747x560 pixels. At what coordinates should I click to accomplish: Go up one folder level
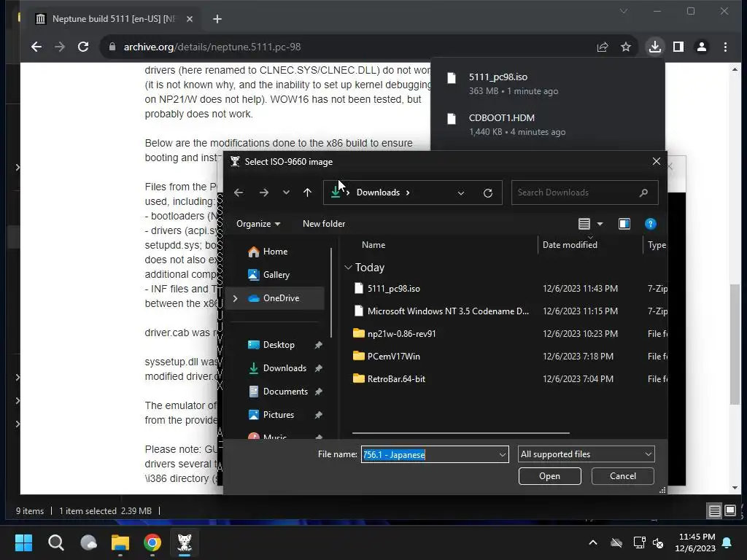pyautogui.click(x=307, y=192)
